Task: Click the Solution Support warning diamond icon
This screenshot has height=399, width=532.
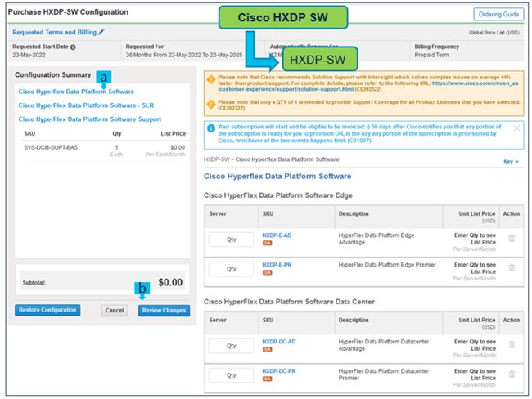Action: pyautogui.click(x=211, y=79)
